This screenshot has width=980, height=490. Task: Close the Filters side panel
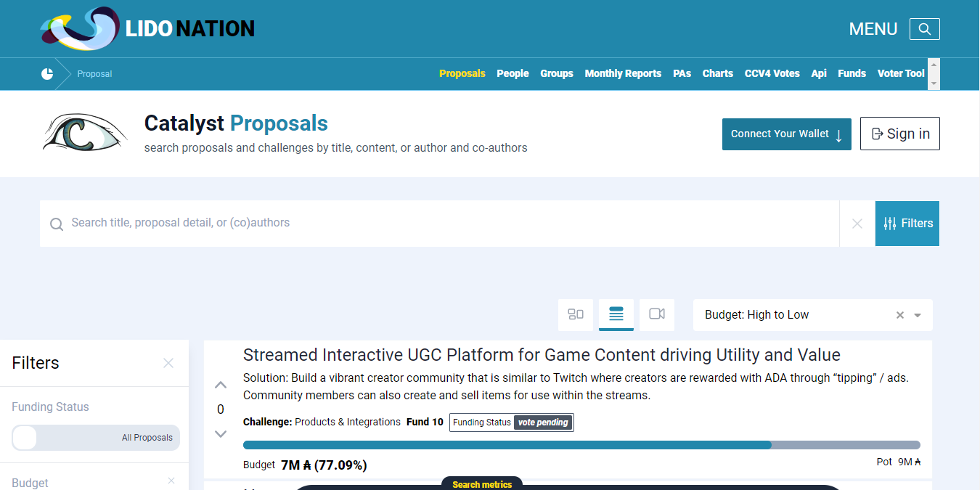[168, 363]
